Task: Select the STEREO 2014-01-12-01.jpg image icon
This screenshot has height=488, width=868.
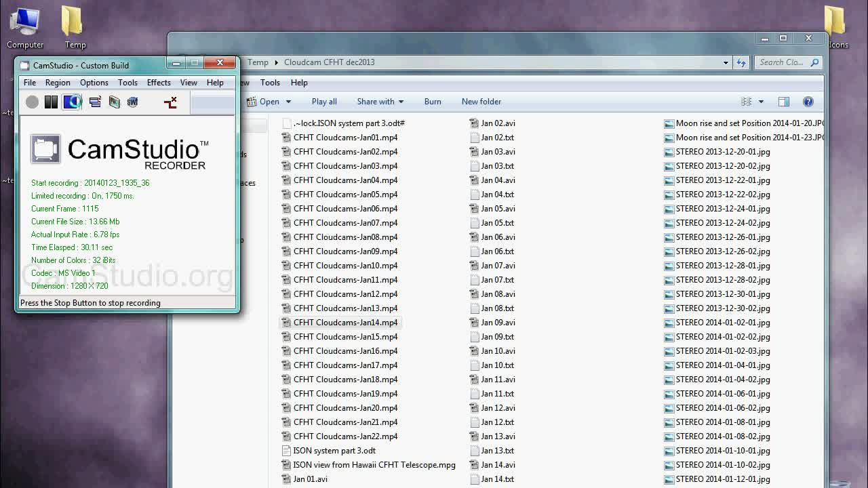Action: click(669, 479)
